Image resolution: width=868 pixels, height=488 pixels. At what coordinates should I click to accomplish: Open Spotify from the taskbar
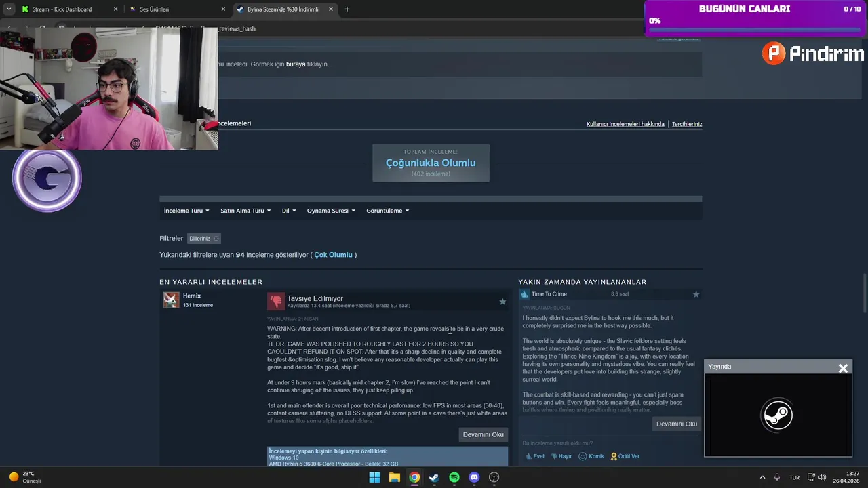(x=454, y=477)
